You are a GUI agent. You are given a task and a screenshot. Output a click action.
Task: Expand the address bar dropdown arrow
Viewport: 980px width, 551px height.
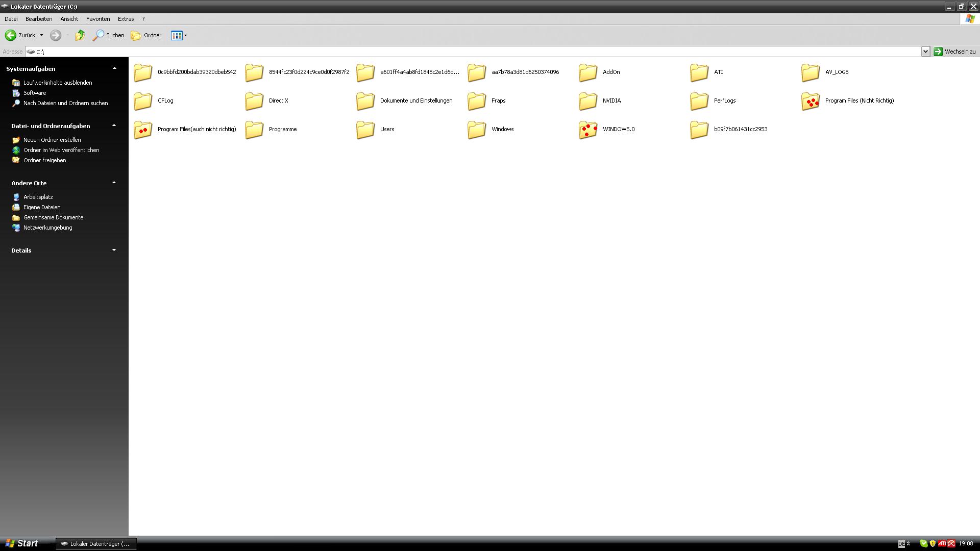(x=925, y=52)
